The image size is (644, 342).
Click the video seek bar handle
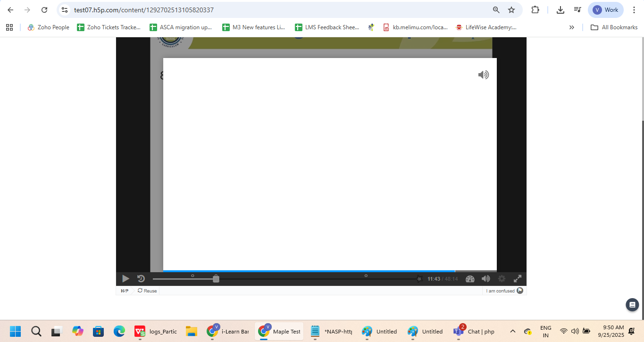216,279
